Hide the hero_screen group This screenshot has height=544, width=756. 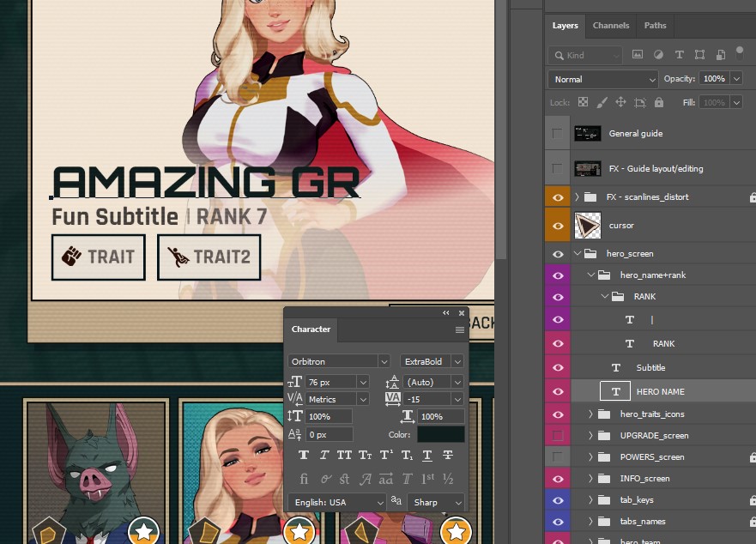(x=558, y=254)
